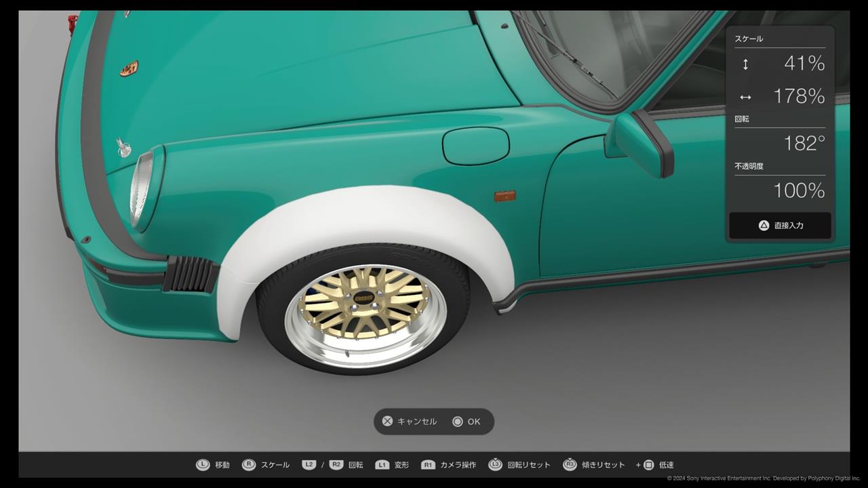The height and width of the screenshot is (488, 868).
Task: Click the 傾きリセット tilt reset label
Action: click(x=604, y=465)
